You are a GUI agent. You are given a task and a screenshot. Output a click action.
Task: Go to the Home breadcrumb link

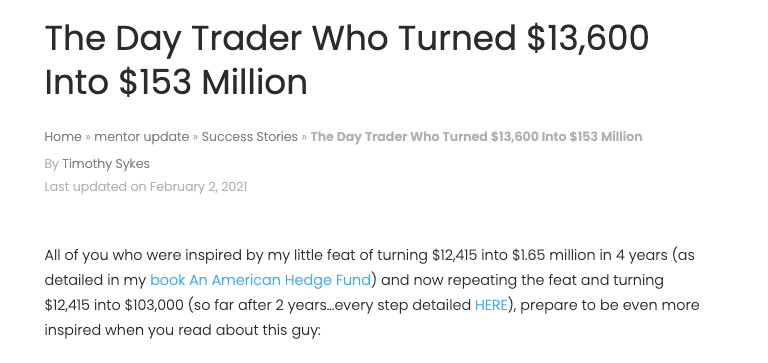point(63,137)
